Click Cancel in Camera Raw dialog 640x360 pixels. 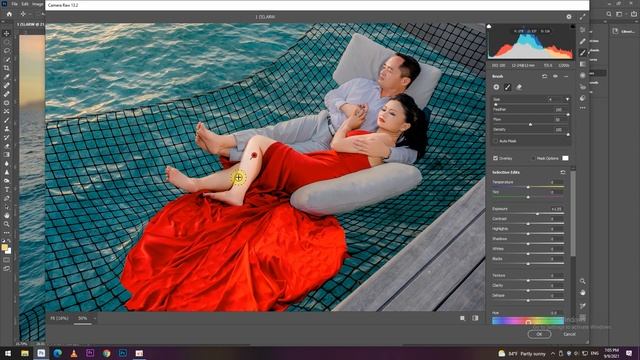pos(569,334)
